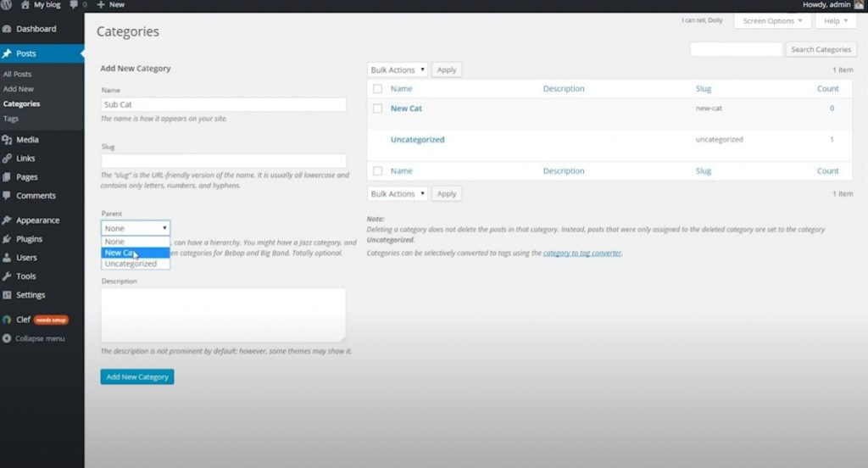Go to All Posts submenu item
The width and height of the screenshot is (868, 468).
coord(17,75)
